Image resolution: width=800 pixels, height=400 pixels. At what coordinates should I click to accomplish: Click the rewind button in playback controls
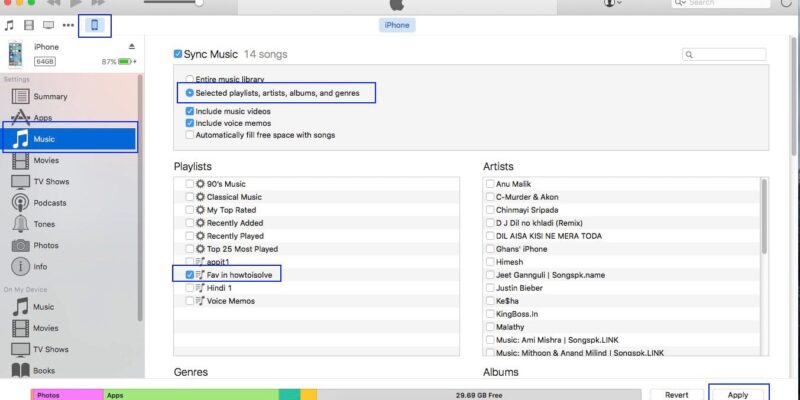[x=53, y=3]
